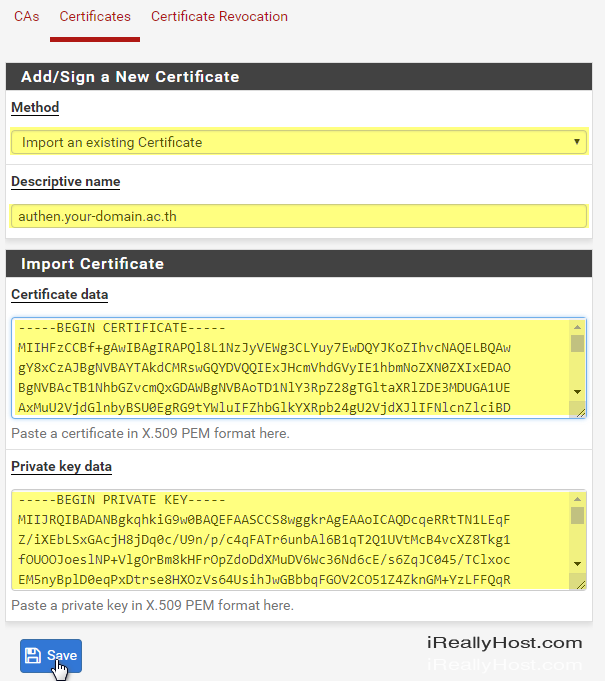Click the Certificate data scrollbar up arrow
The width and height of the screenshot is (605, 681).
click(577, 327)
